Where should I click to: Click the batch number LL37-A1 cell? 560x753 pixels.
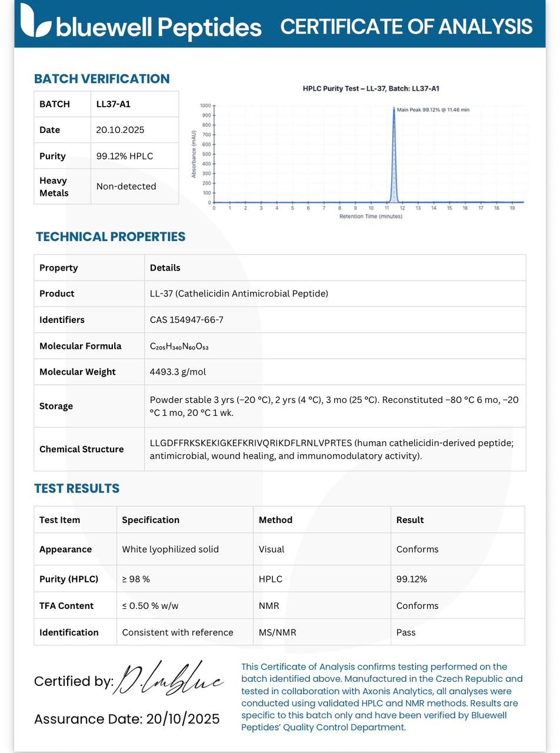click(135, 104)
